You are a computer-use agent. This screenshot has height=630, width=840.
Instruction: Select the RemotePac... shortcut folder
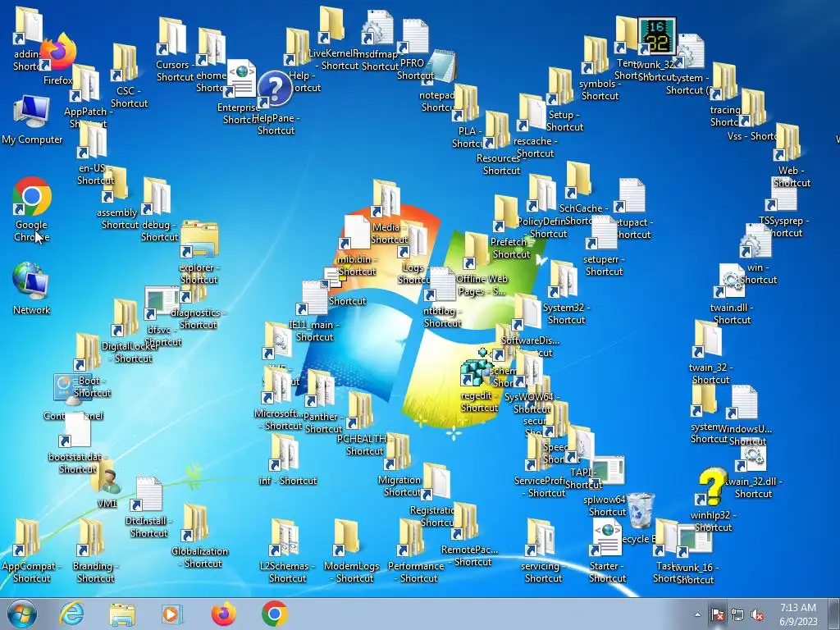point(465,521)
